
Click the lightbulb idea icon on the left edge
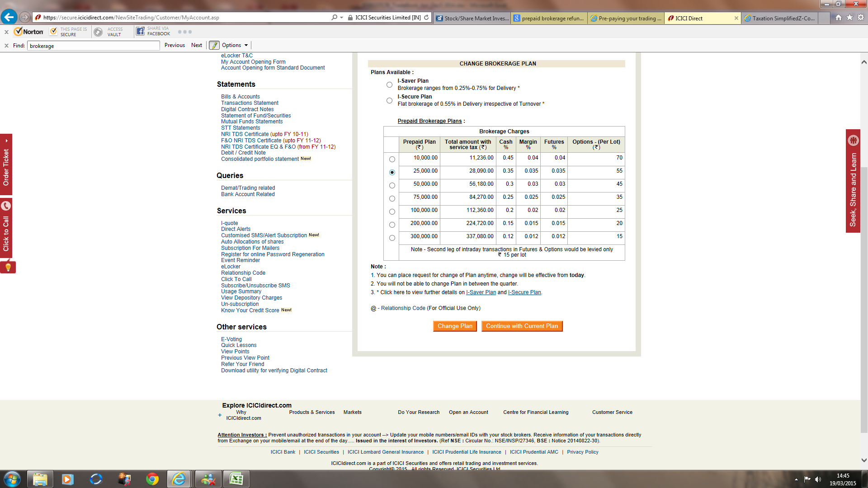pyautogui.click(x=8, y=267)
